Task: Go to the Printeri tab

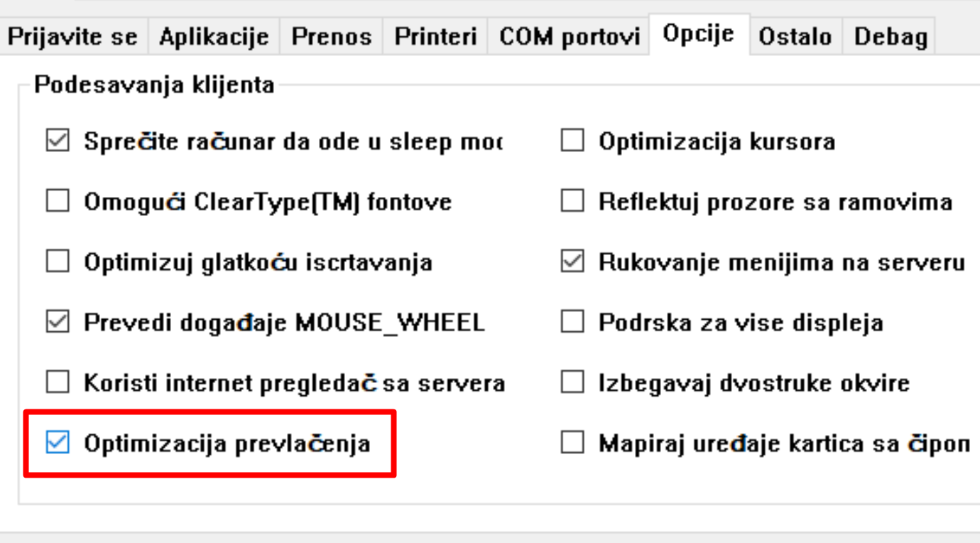Action: (x=435, y=36)
